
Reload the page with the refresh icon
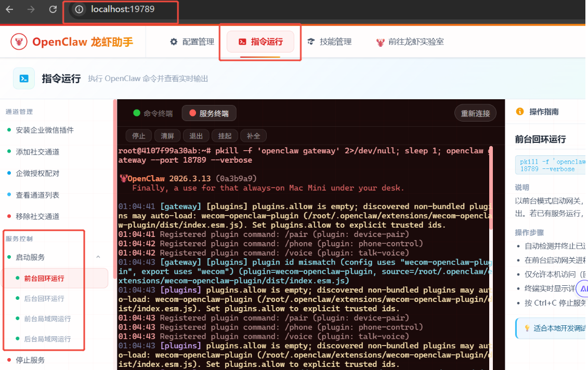pos(53,9)
